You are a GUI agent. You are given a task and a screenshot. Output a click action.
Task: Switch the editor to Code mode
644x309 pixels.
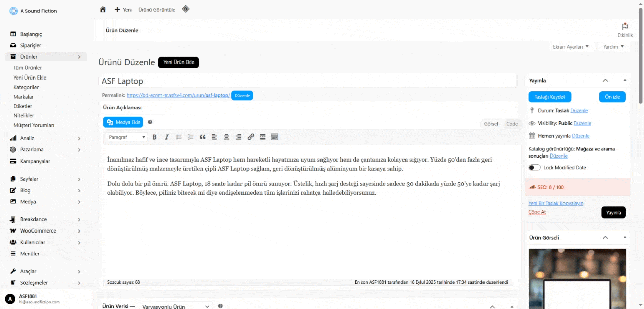512,124
